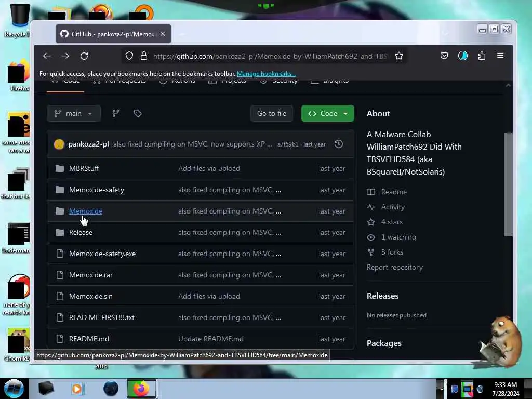Open commit history clock icon
This screenshot has width=532, height=399.
point(339,144)
